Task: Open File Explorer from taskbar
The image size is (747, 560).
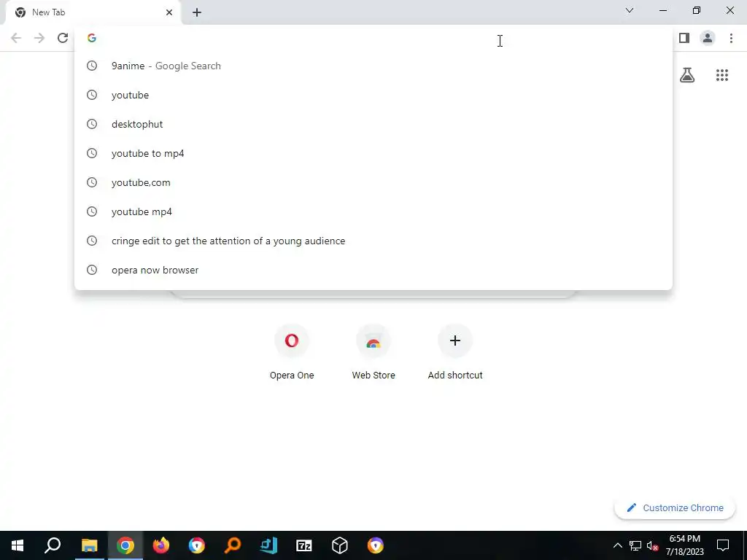Action: pos(89,545)
